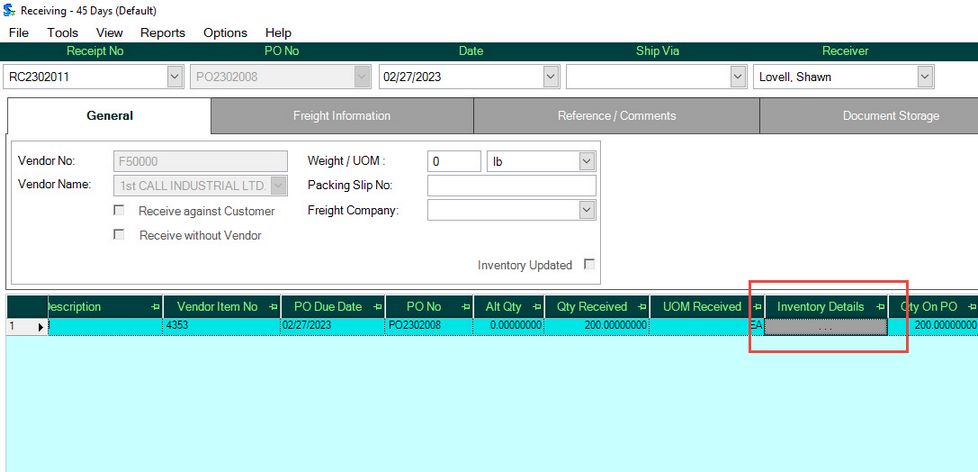Click the Receiving app icon in title bar
The image size is (978, 472).
(x=9, y=9)
